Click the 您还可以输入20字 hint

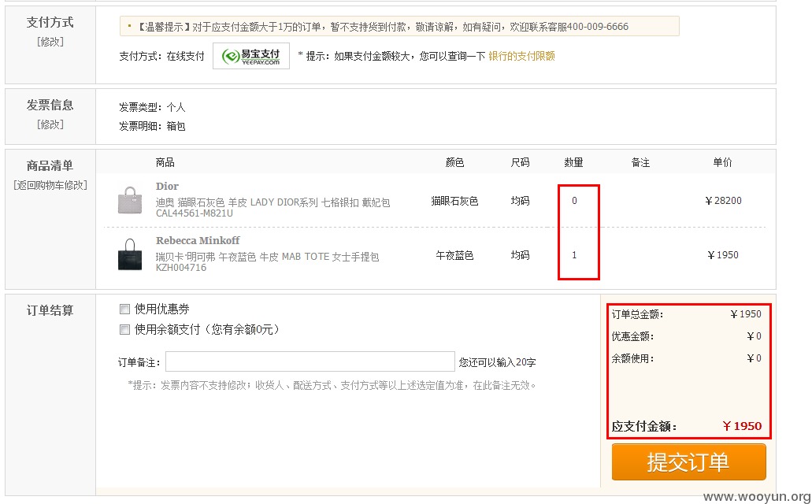(x=497, y=362)
